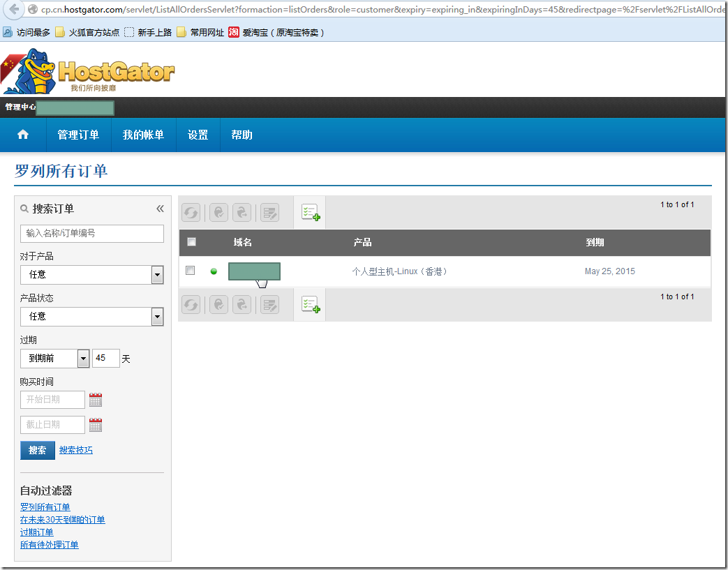Click 罗列所有订单 filter link
Screen dimensions: 728x570
point(45,507)
